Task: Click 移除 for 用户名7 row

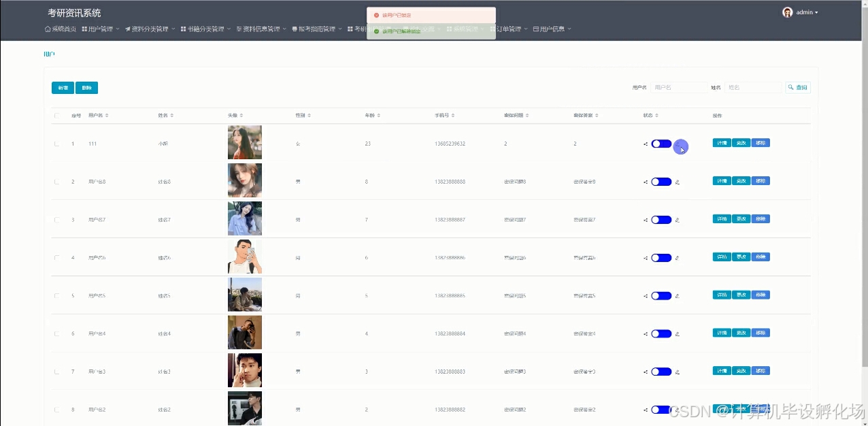Action: pyautogui.click(x=761, y=219)
